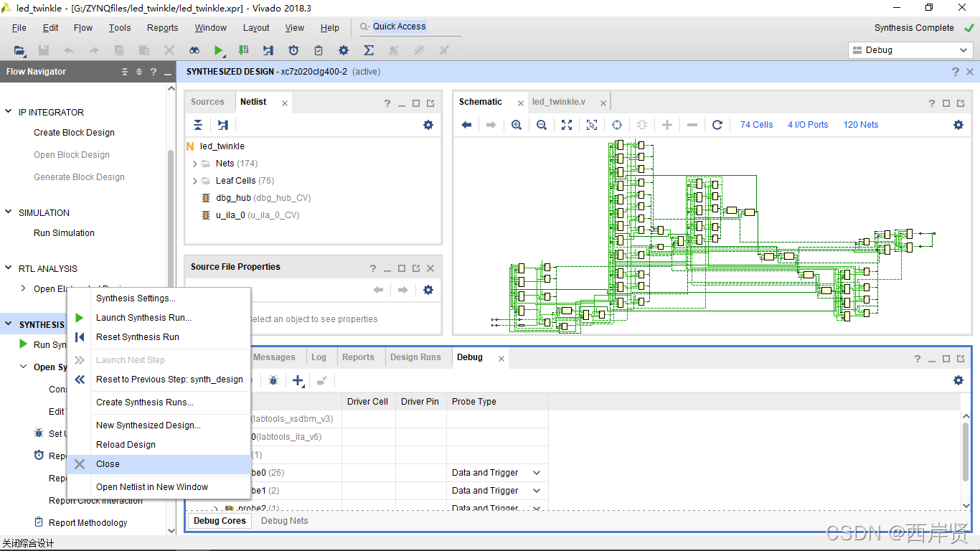Image resolution: width=980 pixels, height=551 pixels.
Task: Expand the Leaf Cells (76) node
Action: pyautogui.click(x=195, y=181)
